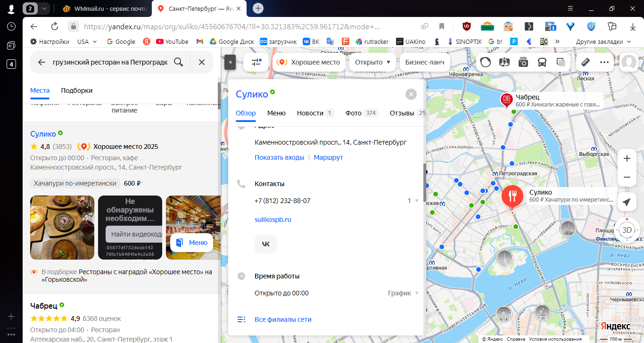Close the Сулико info card
The image size is (644, 343).
click(x=411, y=94)
